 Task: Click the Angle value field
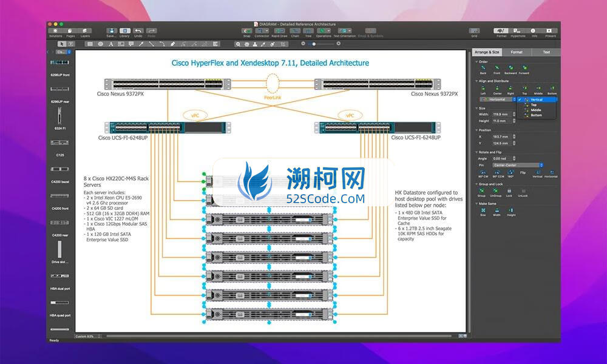click(503, 158)
